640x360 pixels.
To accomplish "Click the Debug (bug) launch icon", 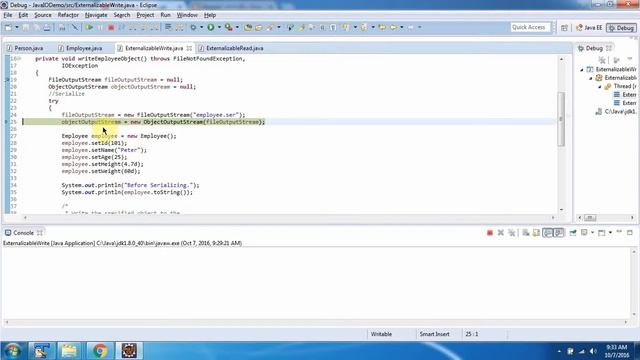I will click(x=193, y=27).
